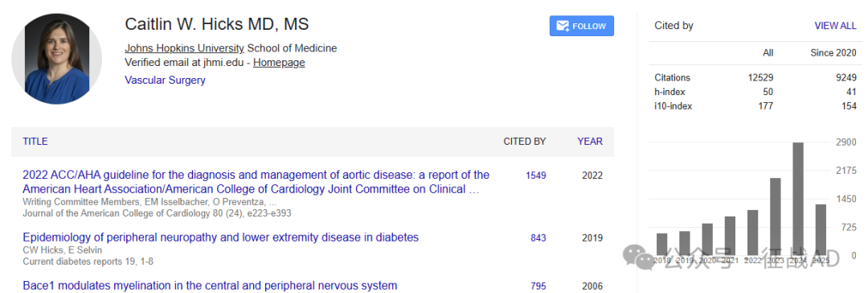Screen dimensions: 868x293
Task: Open Bace1 modulates myelination article
Action: 210,286
